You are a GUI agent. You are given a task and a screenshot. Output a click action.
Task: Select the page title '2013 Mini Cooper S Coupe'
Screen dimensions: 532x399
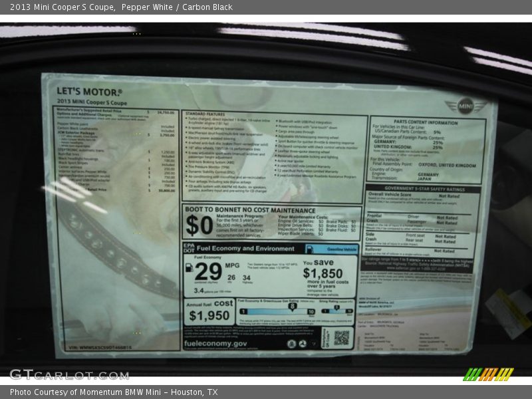click(x=62, y=7)
